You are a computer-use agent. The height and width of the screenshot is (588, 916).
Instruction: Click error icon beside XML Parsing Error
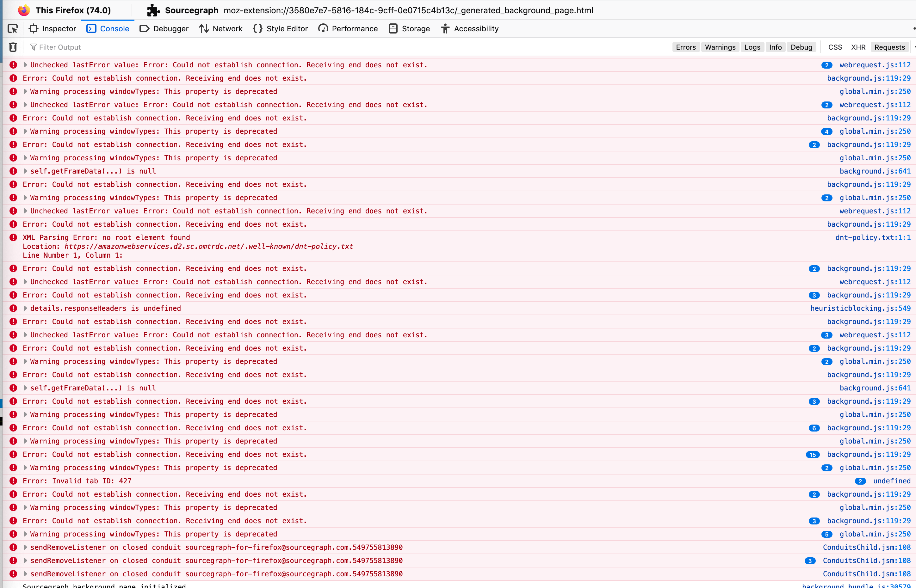(x=13, y=237)
